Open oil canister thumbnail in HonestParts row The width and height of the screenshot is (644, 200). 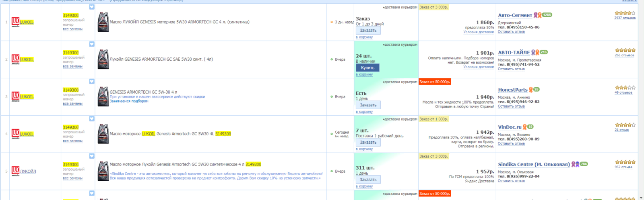point(103,97)
